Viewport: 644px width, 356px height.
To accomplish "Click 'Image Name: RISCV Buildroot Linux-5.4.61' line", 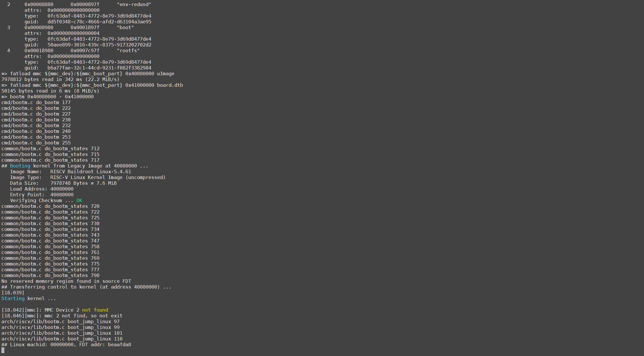I will (x=71, y=172).
